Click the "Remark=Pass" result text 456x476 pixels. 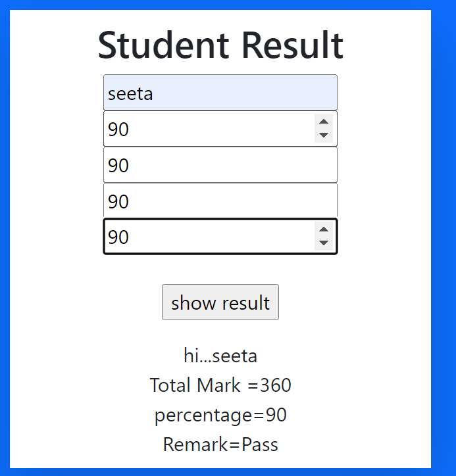click(220, 445)
